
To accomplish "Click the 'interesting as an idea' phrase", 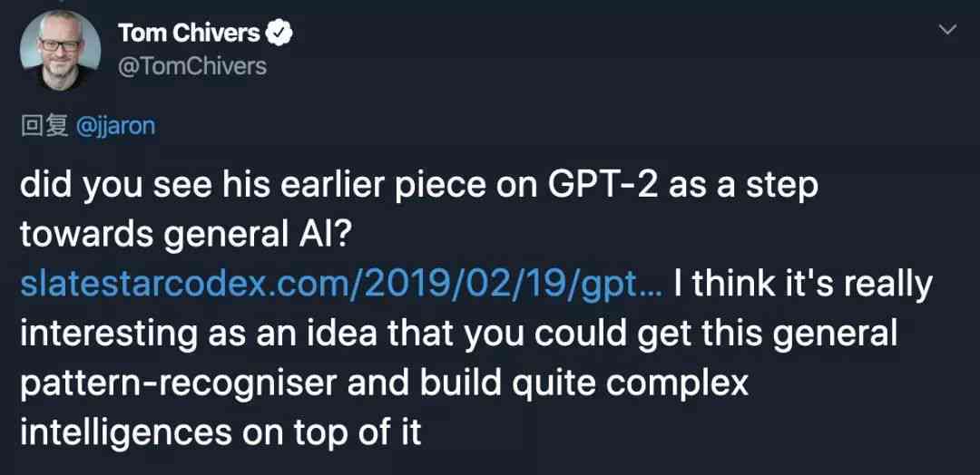I will [199, 334].
